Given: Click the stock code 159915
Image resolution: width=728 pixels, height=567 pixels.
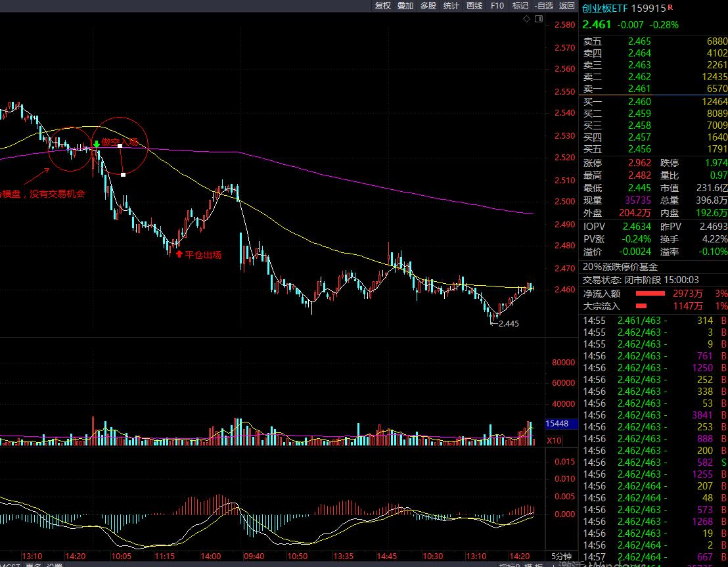Looking at the screenshot, I should (x=648, y=9).
